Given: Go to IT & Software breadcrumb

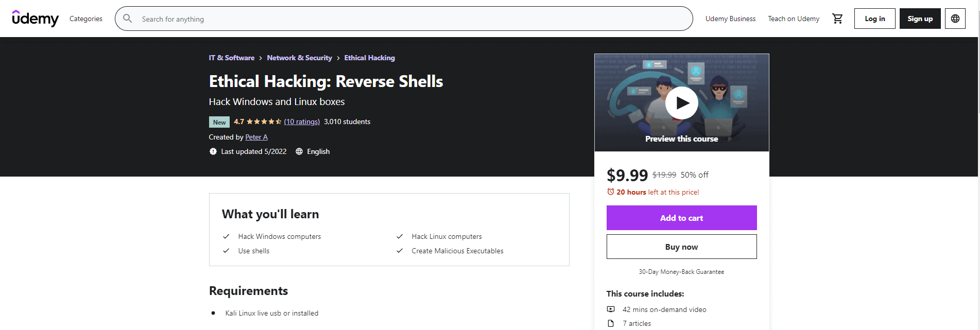Looking at the screenshot, I should click(x=232, y=58).
